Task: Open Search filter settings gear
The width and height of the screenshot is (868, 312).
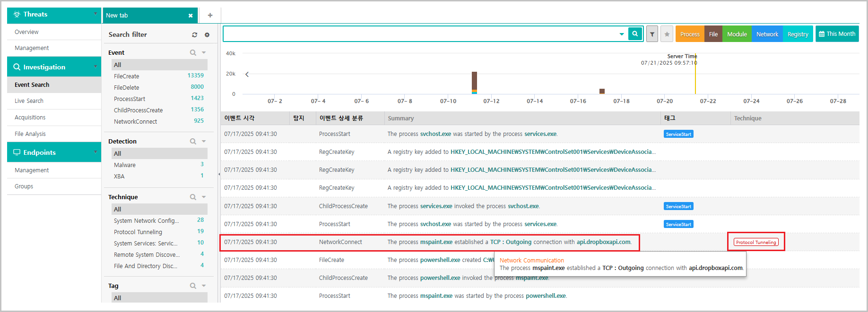Action: (x=207, y=35)
